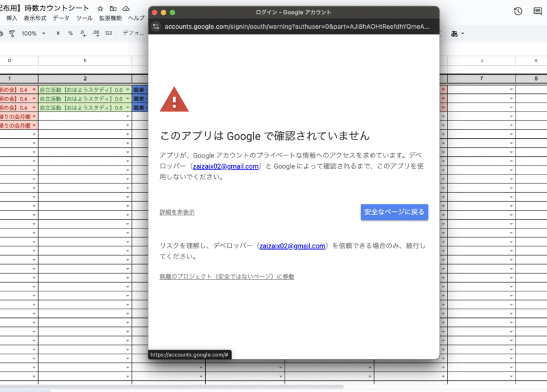Expand first 自立活動【おはようスタディ】0.6 cell dropdown
This screenshot has height=392, width=547.
(127, 90)
